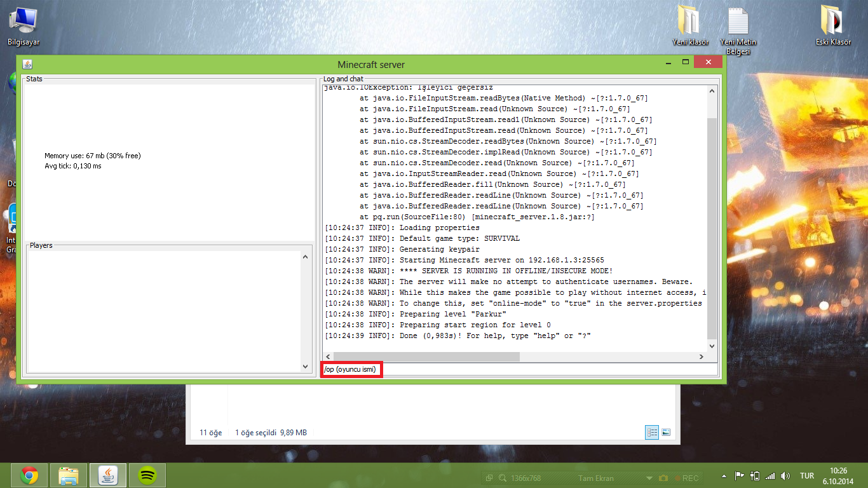Click the Java icon in Minecraft server title bar
Screen dimensions: 868x488
(27, 64)
